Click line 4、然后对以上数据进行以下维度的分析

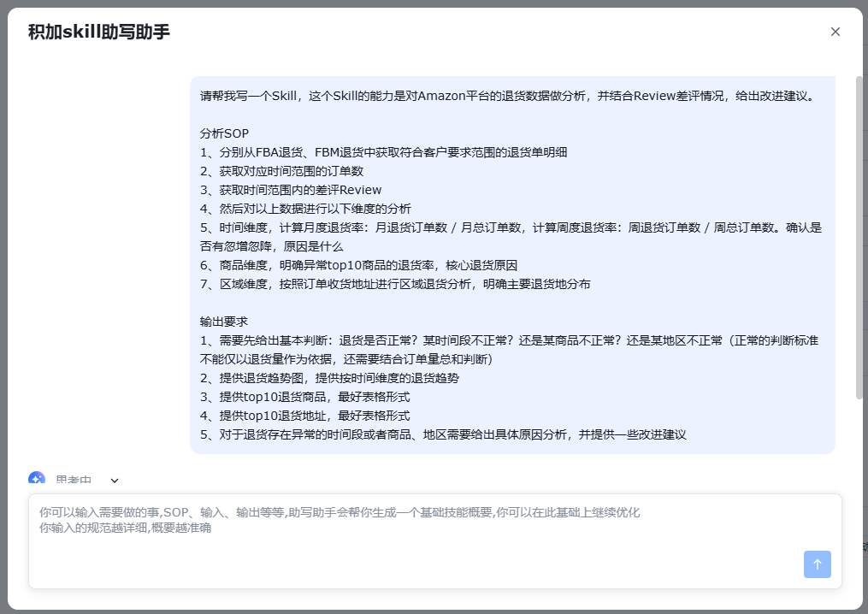[305, 209]
